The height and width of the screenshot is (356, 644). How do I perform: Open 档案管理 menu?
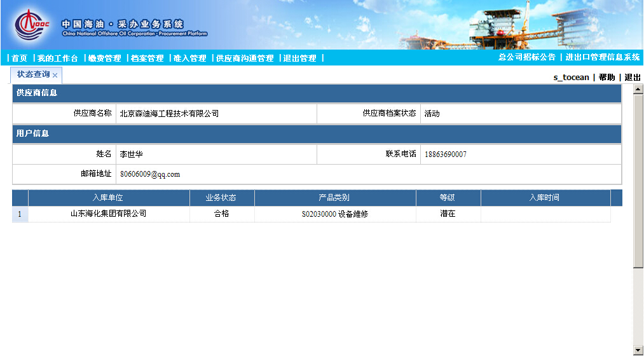pyautogui.click(x=147, y=58)
